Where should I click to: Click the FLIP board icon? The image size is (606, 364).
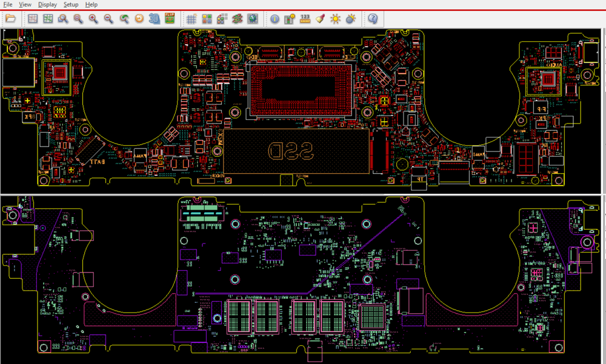click(170, 18)
